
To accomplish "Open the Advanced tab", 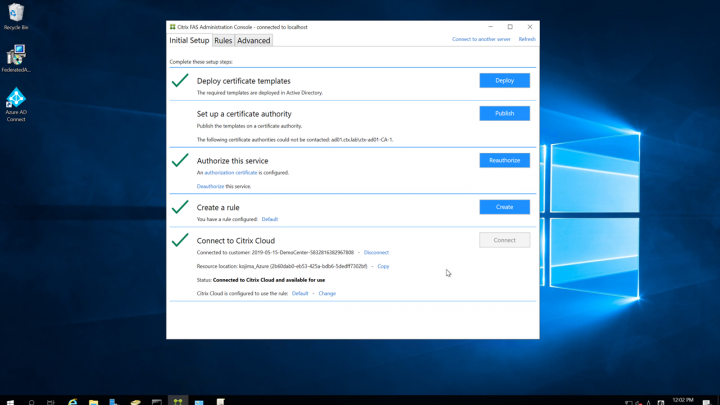I will (x=254, y=41).
